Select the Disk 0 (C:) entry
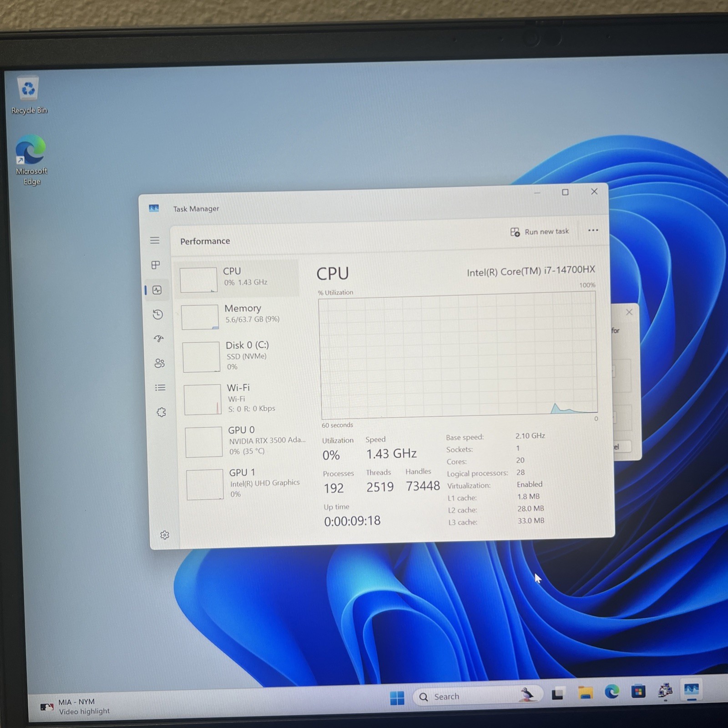Screen dimensions: 728x728 (x=240, y=356)
